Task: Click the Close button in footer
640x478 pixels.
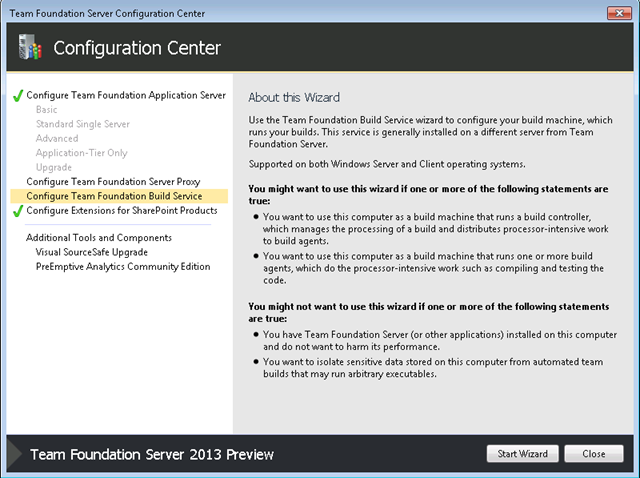Action: coord(593,454)
